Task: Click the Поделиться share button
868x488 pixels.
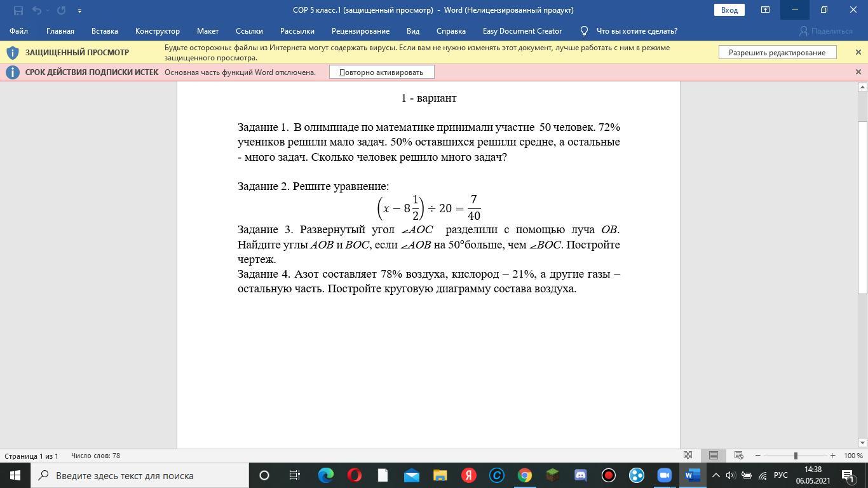Action: tap(825, 30)
